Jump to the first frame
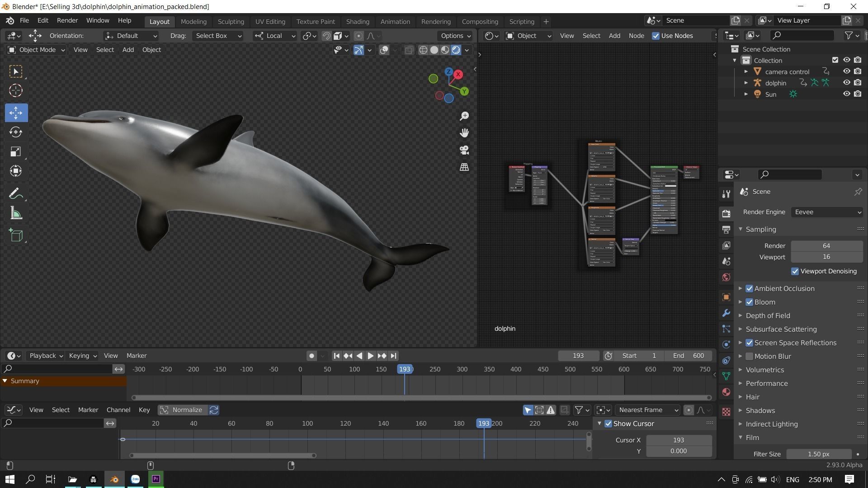Image resolution: width=868 pixels, height=488 pixels. click(x=336, y=356)
